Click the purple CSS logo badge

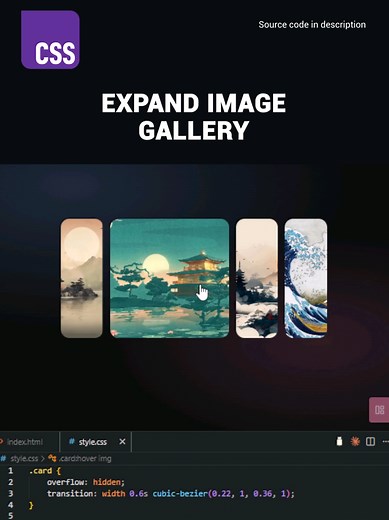pyautogui.click(x=50, y=39)
